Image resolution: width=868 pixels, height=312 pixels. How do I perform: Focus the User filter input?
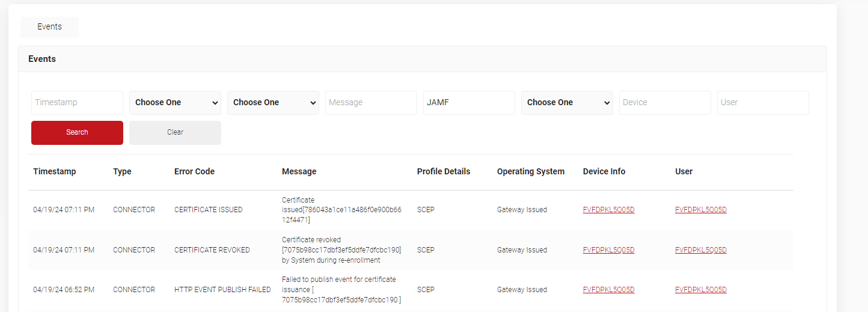click(x=763, y=103)
